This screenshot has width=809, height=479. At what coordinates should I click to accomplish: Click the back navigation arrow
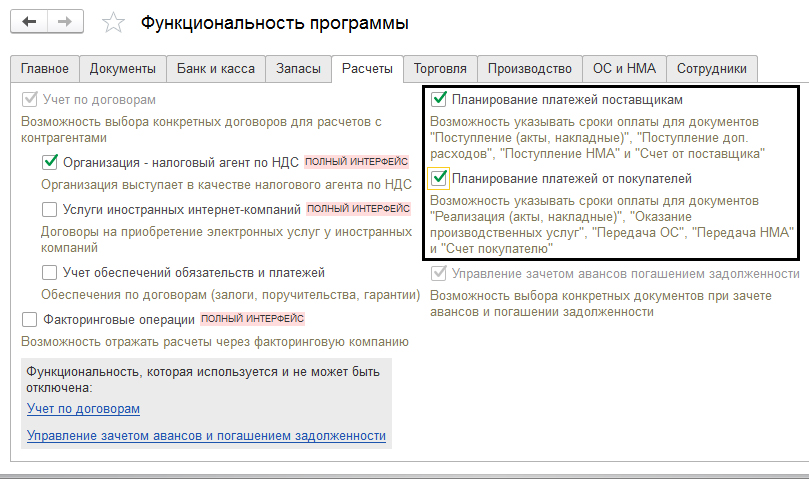[x=31, y=21]
